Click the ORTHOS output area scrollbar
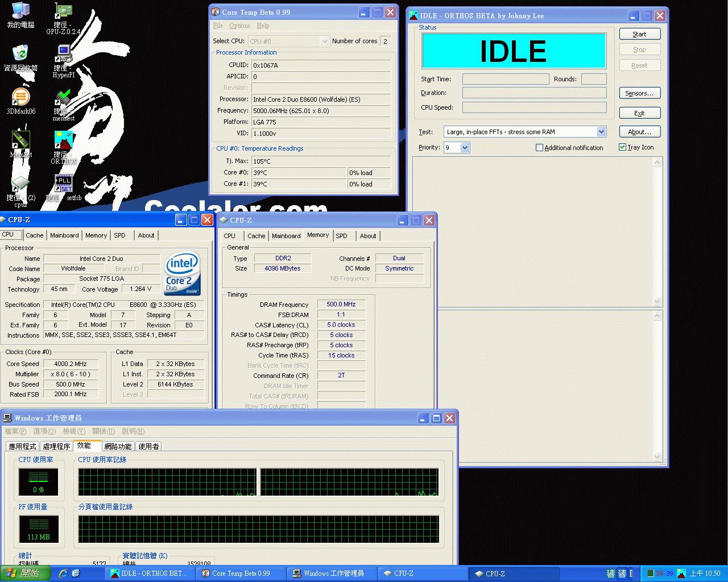The height and width of the screenshot is (582, 728). click(657, 232)
